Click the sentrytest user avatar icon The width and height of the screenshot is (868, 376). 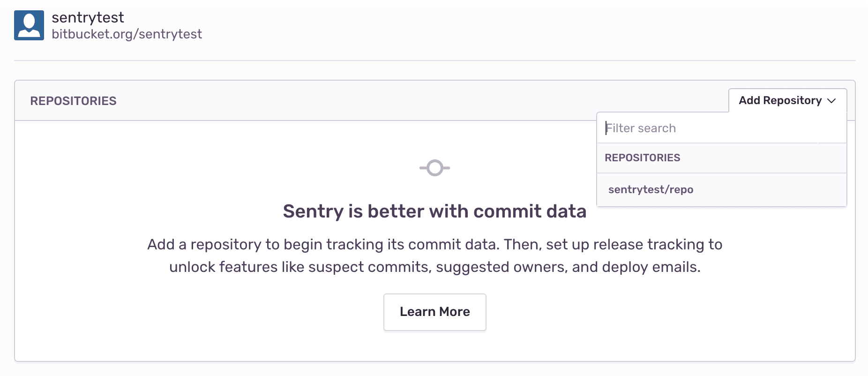tap(29, 24)
